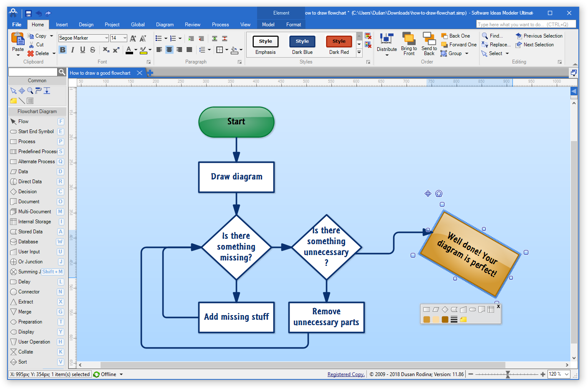This screenshot has height=389, width=588.
Task: Pick the sticky note tool above Flowchart Diagram panel
Action: pyautogui.click(x=13, y=101)
